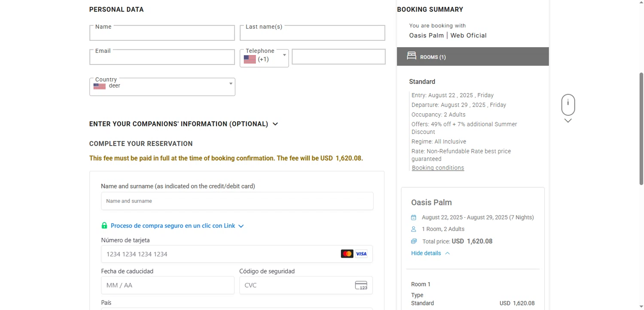Screen dimensions: 644x310
Task: Click the 'Occupancy: 2 Adults' text
Action: coord(438,115)
